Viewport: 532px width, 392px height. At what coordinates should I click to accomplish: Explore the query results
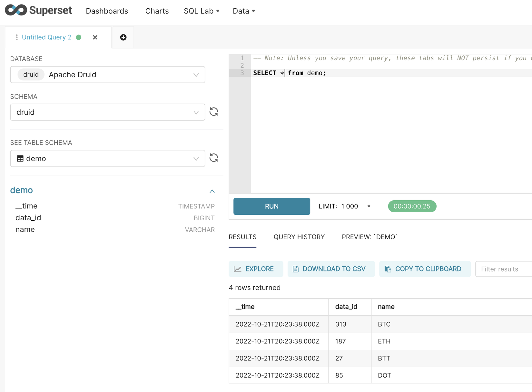point(256,269)
